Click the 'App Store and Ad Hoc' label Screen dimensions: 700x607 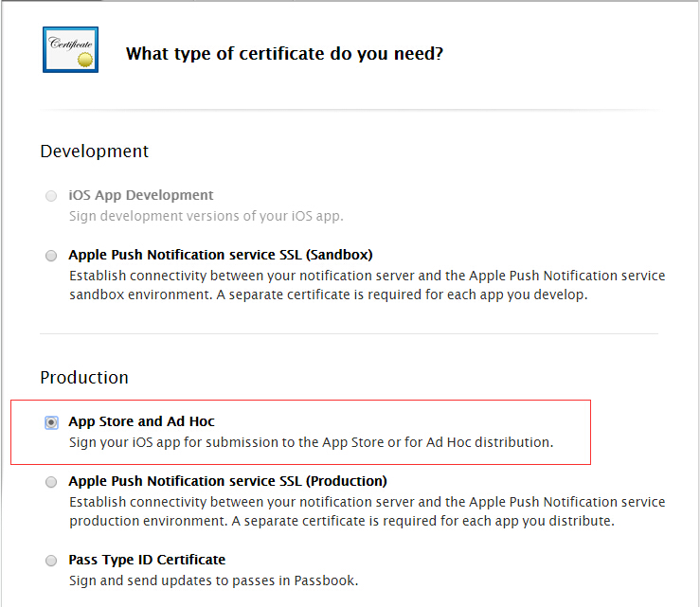[x=141, y=421]
